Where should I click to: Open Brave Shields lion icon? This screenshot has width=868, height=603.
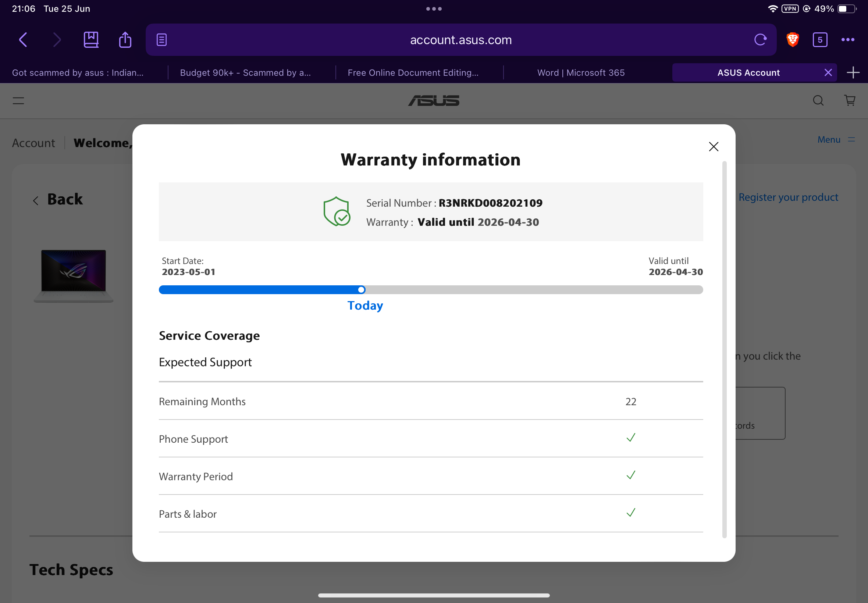(x=793, y=40)
